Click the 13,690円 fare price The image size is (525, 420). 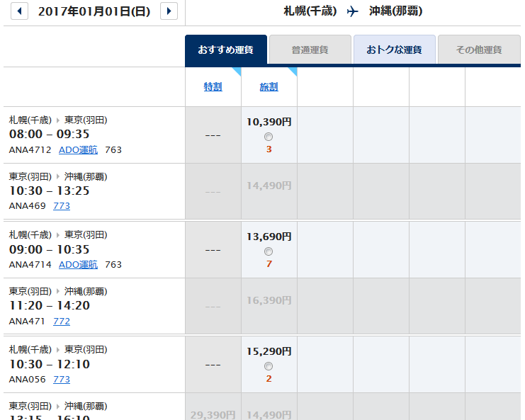tap(269, 237)
